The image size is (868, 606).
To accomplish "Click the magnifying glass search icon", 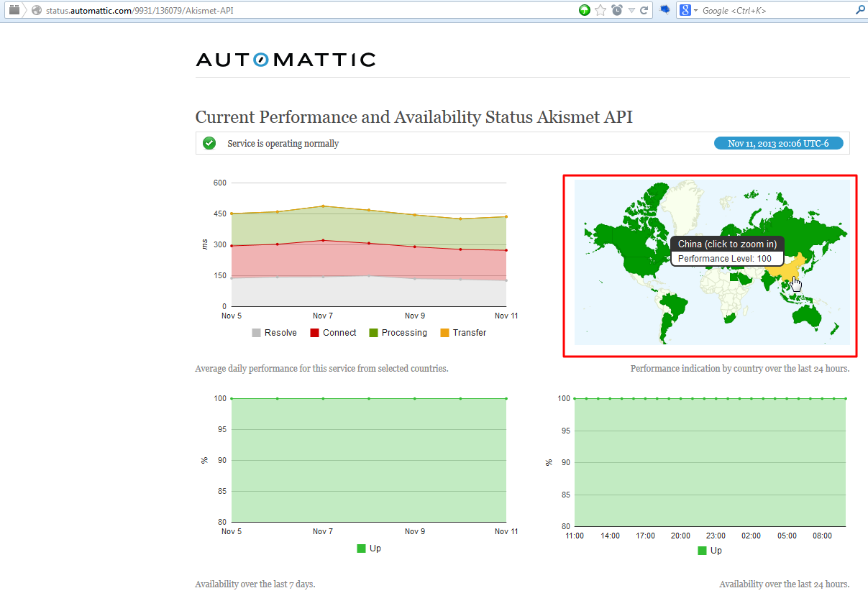I will point(859,10).
